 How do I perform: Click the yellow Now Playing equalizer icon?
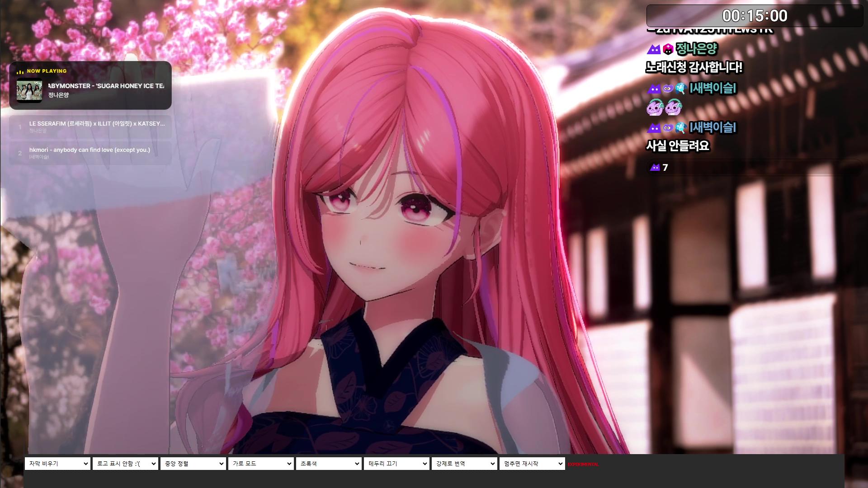coord(20,71)
